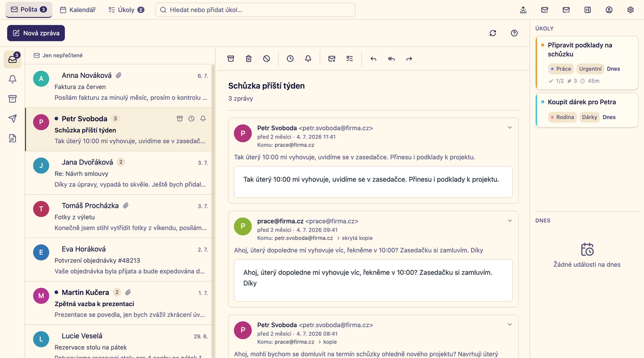Click the 'Dárky' tag on task
The width and height of the screenshot is (644, 358).
click(x=589, y=117)
